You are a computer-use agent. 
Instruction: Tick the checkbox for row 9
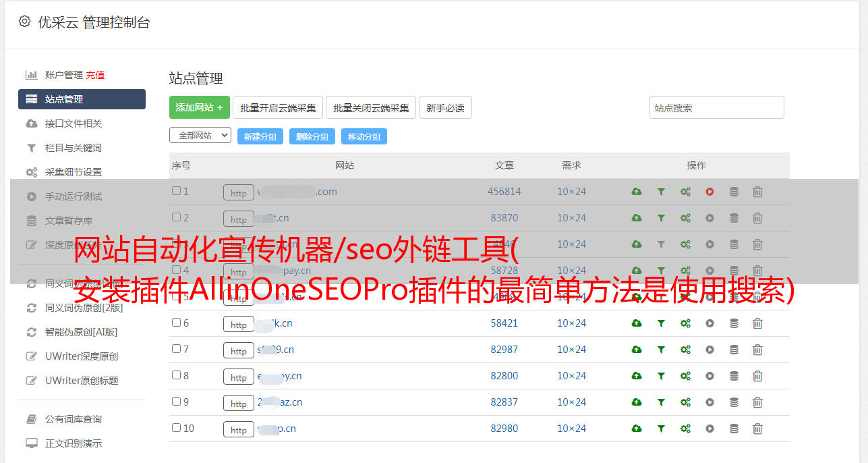pos(176,402)
